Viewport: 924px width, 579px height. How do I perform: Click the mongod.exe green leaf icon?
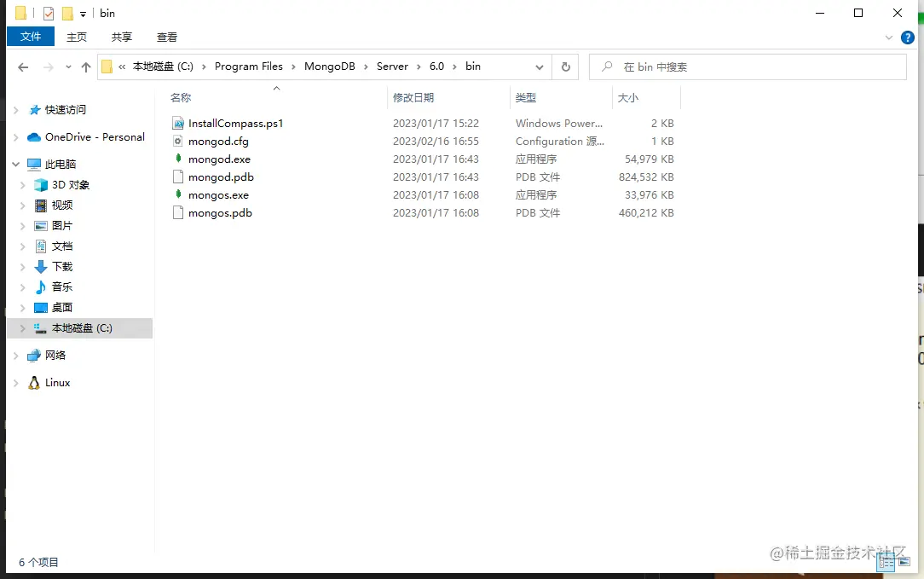[178, 159]
